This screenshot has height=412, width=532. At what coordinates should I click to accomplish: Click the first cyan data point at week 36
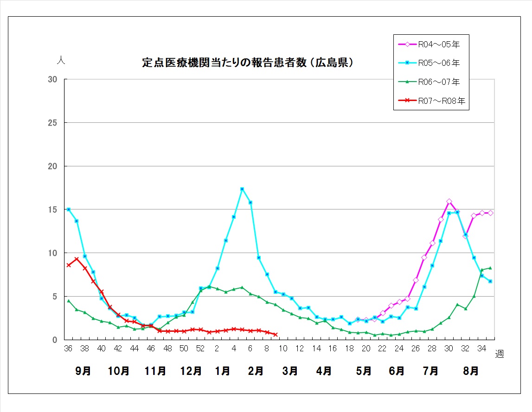pos(69,209)
